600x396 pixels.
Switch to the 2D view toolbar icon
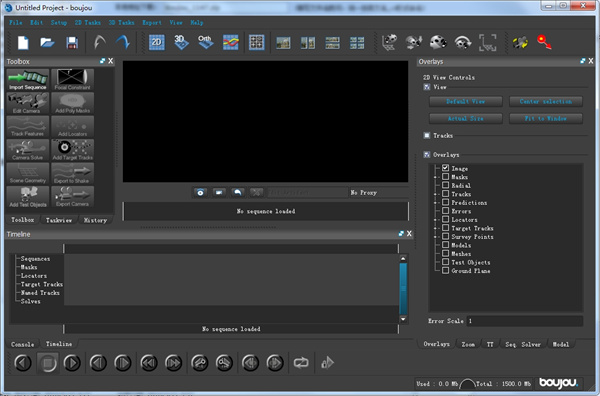click(157, 42)
